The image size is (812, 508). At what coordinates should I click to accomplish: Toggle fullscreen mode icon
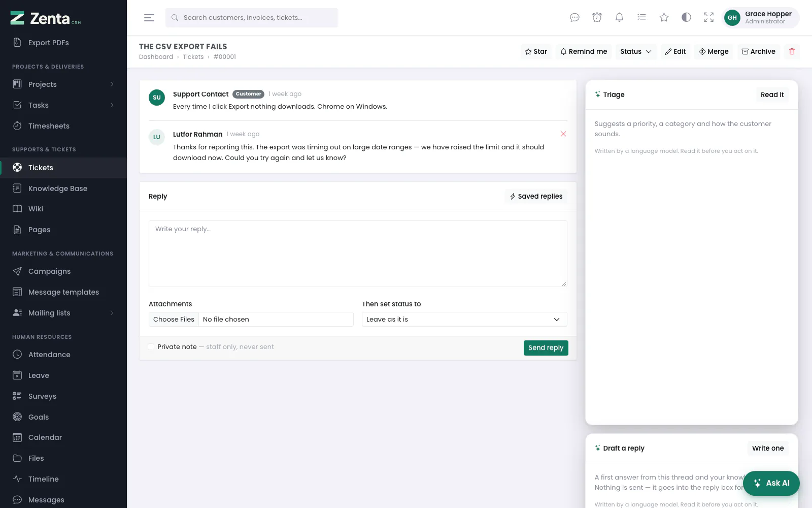(708, 17)
